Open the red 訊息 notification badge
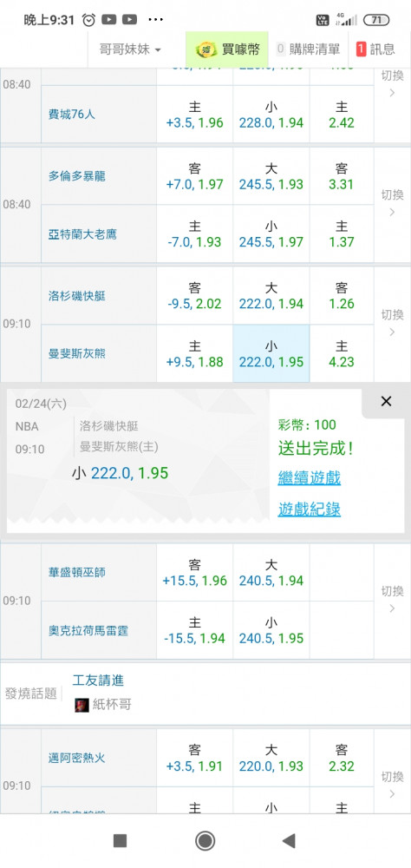 click(x=362, y=49)
